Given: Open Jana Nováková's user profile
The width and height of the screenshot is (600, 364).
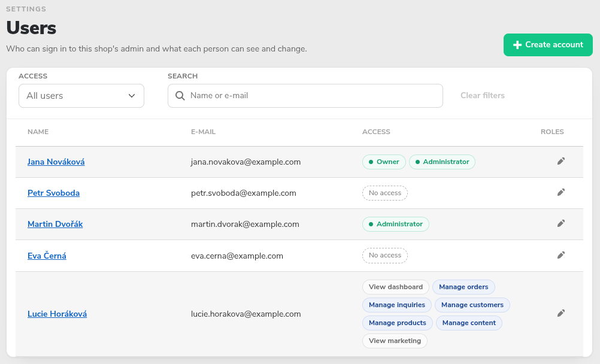Looking at the screenshot, I should 56,162.
